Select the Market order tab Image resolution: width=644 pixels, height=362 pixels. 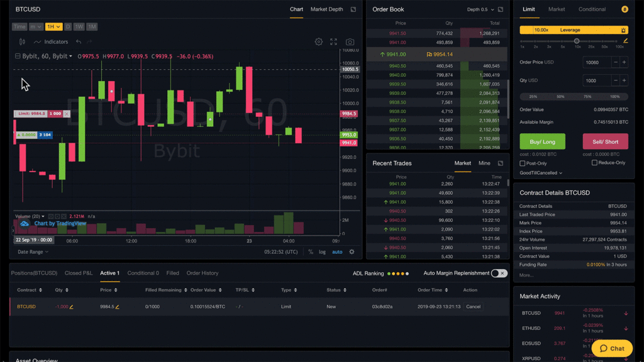pos(557,9)
